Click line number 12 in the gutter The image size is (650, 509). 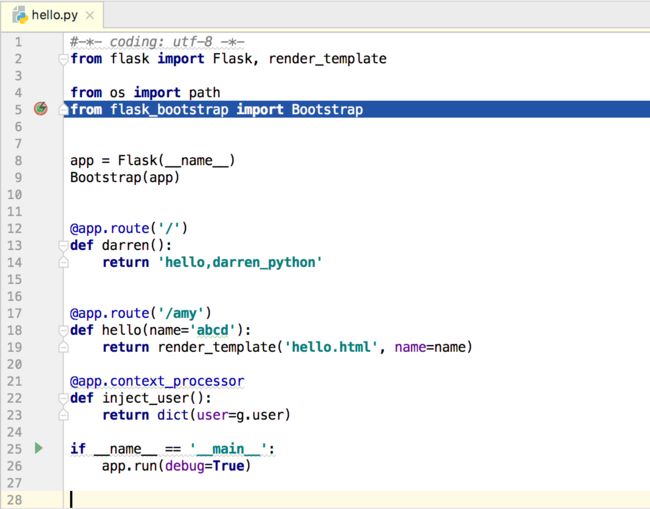tap(15, 228)
